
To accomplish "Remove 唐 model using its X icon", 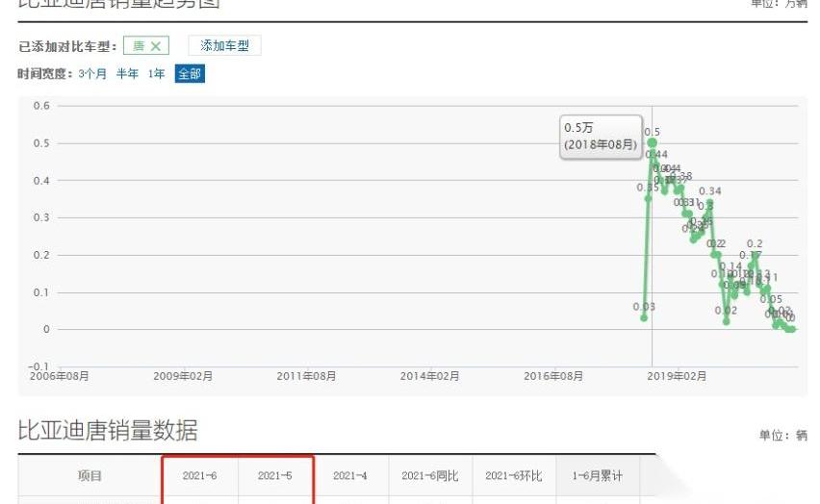I will [x=155, y=46].
